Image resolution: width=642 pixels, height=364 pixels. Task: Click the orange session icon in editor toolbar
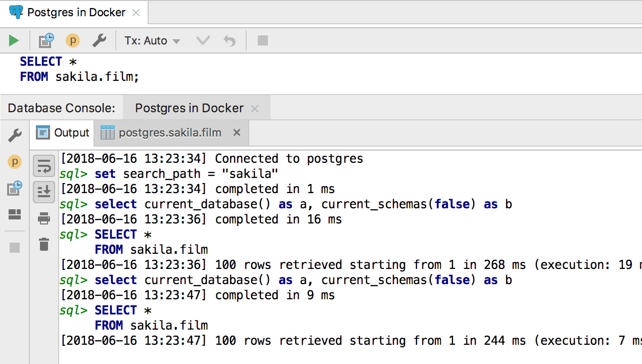pos(73,40)
